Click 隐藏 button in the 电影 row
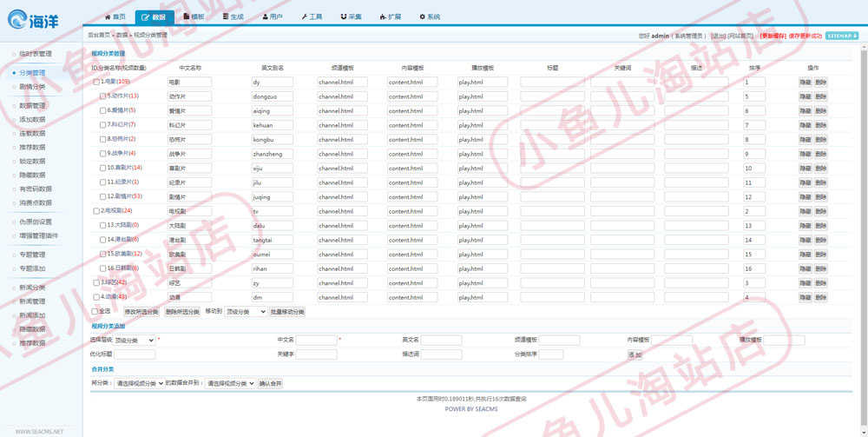 805,82
